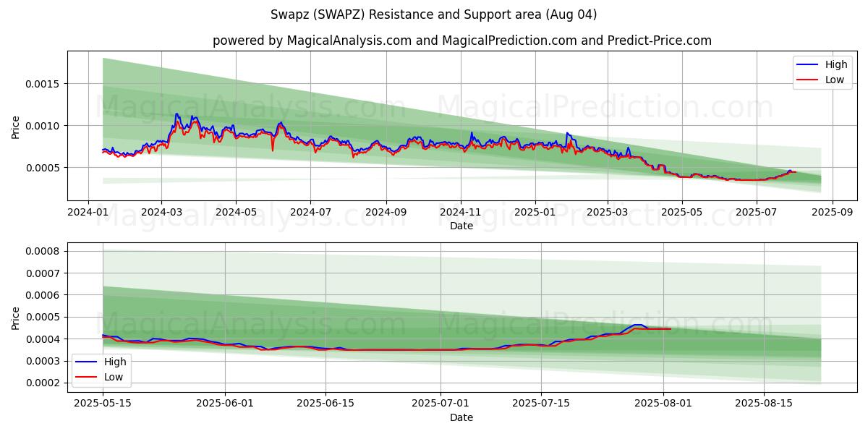This screenshot has width=868, height=434.
Task: Click the top chart 'Date' axis label
Action: (x=461, y=226)
